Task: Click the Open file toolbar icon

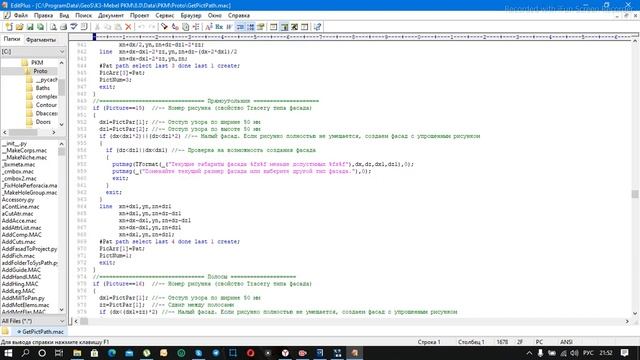Action: (19, 27)
